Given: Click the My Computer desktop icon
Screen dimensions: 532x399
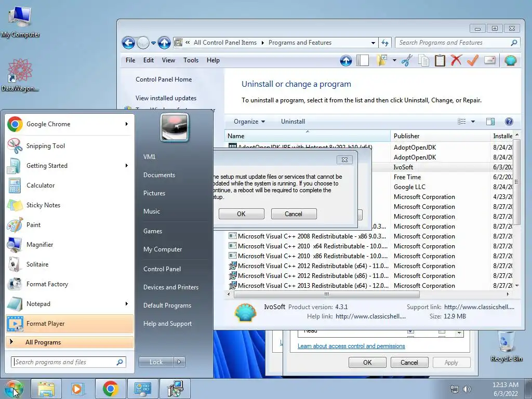Looking at the screenshot, I should 20,22.
